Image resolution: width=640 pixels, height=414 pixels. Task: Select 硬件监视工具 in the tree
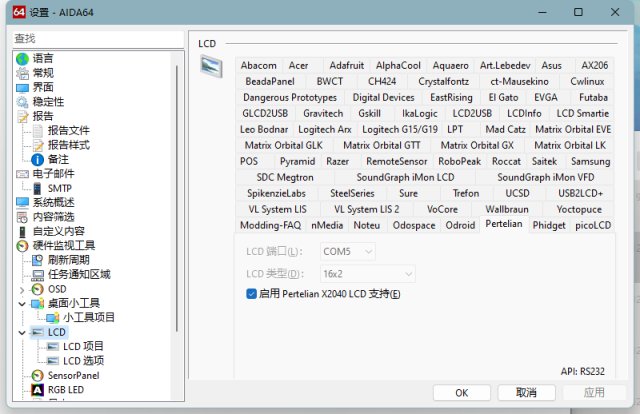(x=64, y=246)
